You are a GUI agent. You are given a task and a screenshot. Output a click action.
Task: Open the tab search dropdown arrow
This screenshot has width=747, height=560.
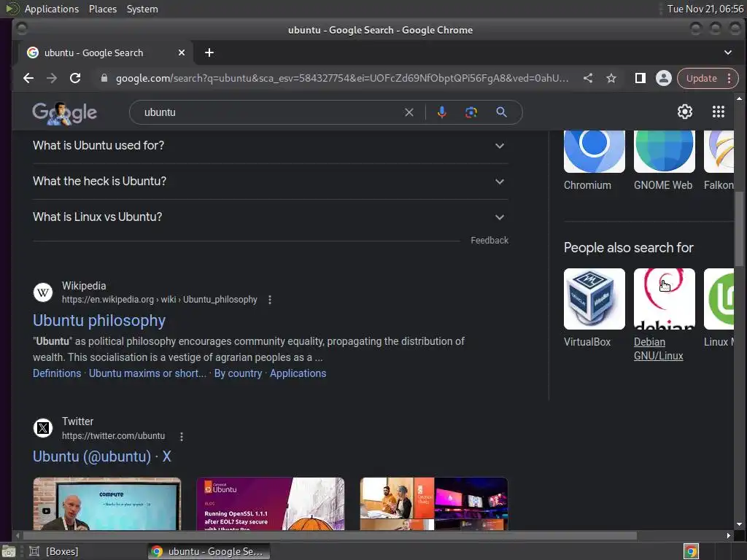tap(728, 52)
